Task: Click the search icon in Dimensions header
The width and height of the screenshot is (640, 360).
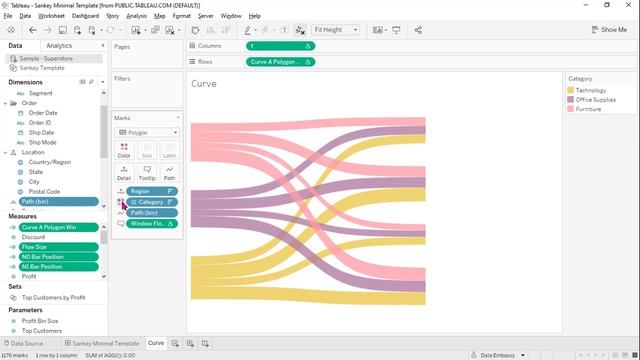Action: pos(91,82)
